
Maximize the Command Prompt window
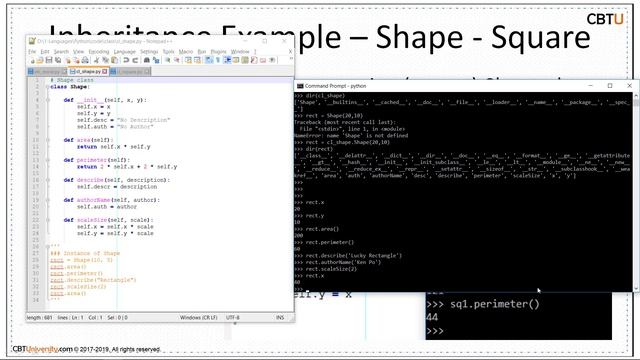pos(610,86)
